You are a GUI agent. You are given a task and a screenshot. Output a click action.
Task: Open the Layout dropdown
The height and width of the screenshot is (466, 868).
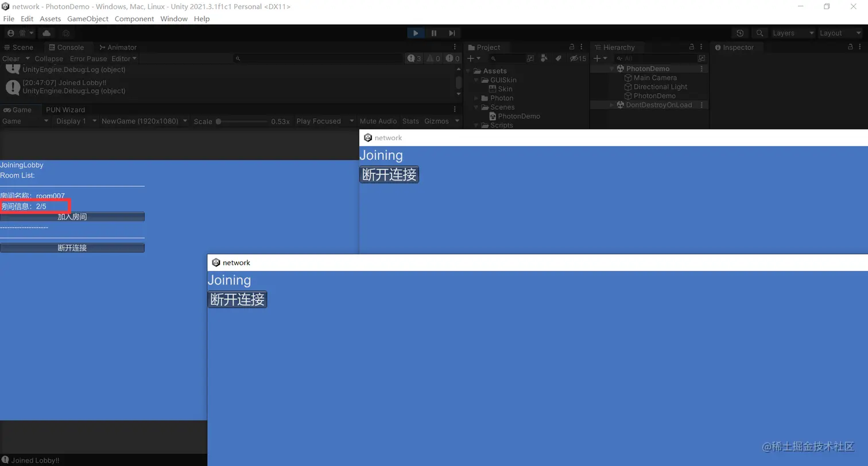pos(840,33)
